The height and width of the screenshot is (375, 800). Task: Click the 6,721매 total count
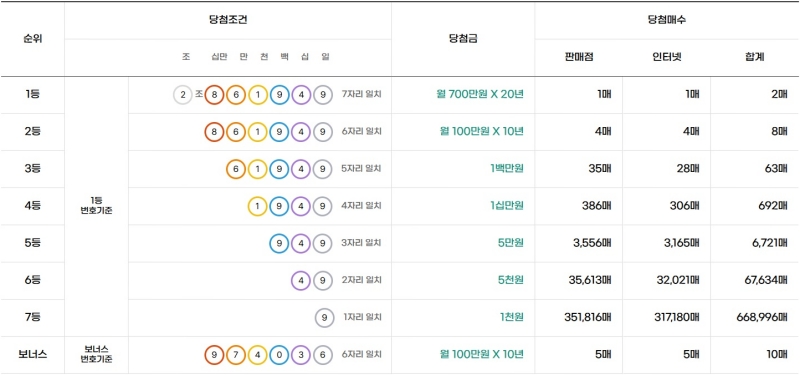click(x=769, y=243)
